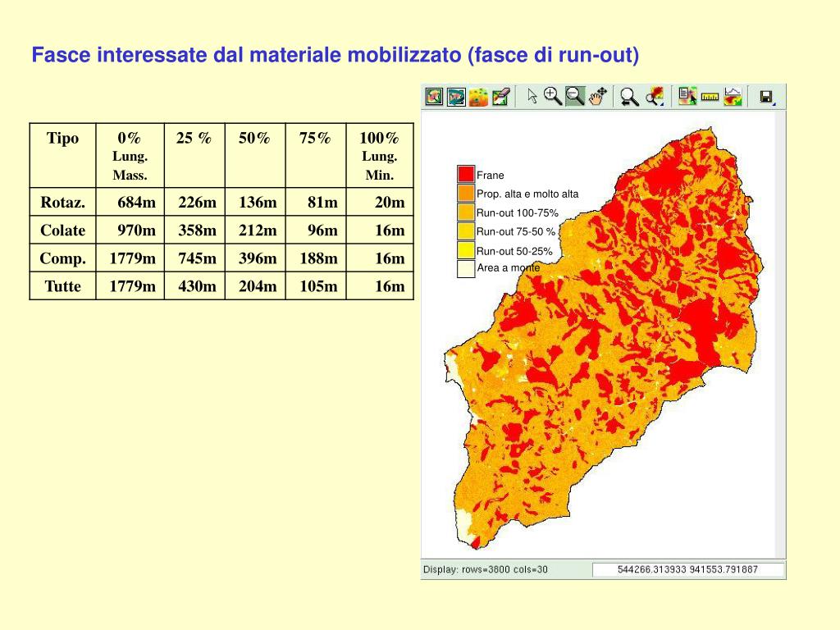Click the 16m cell in Colate row

pos(380,231)
